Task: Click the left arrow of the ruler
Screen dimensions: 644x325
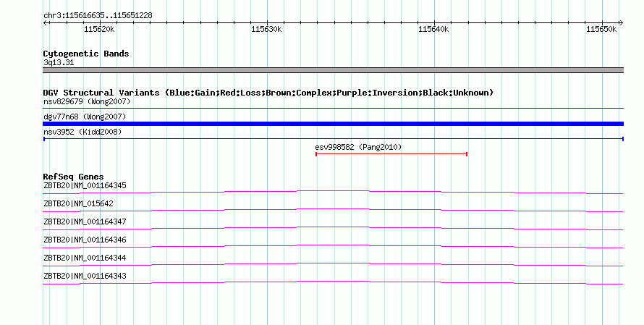Action: [x=45, y=22]
